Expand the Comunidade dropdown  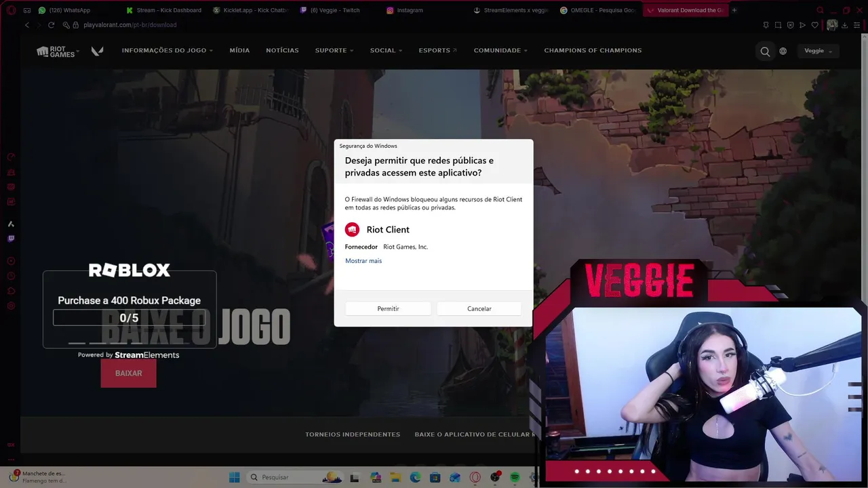(500, 50)
